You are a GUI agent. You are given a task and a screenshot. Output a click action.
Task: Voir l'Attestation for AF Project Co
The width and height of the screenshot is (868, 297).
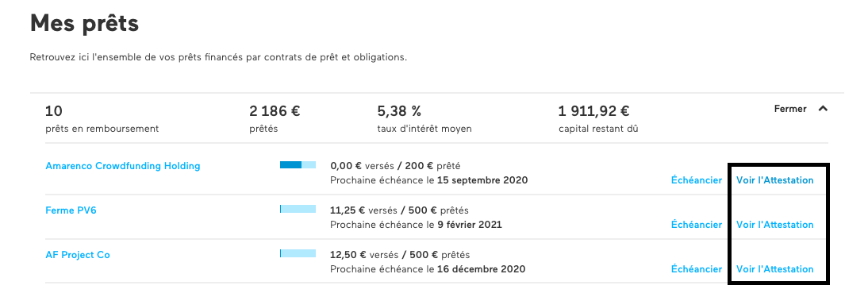point(775,268)
